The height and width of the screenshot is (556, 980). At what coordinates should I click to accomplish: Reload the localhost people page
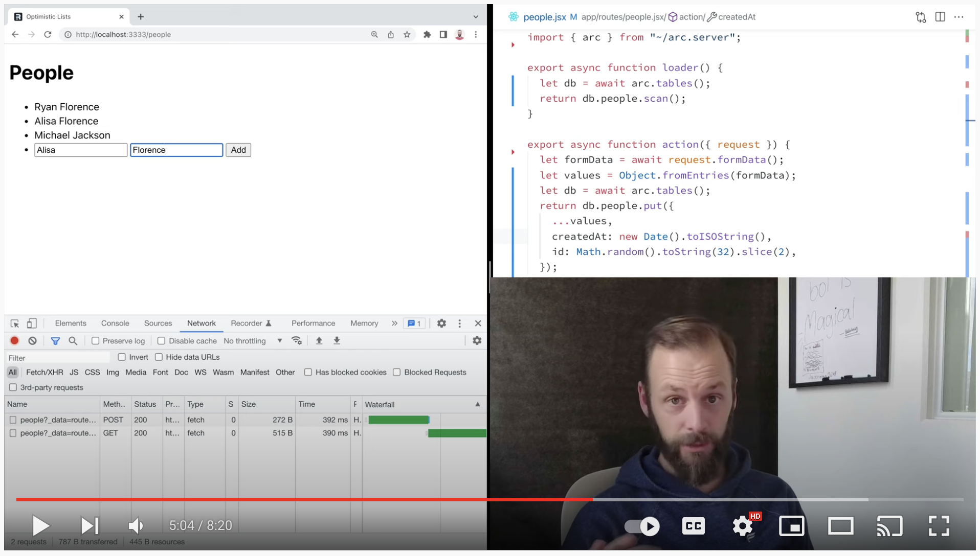[x=48, y=34]
